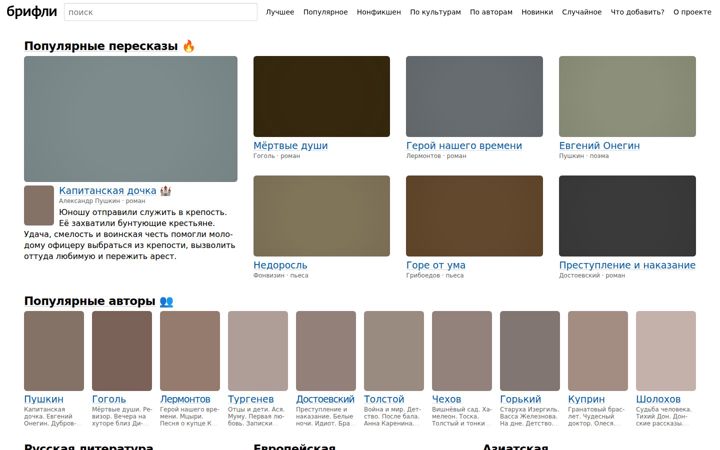Click the text 'Гоголь · роман'

click(x=276, y=156)
